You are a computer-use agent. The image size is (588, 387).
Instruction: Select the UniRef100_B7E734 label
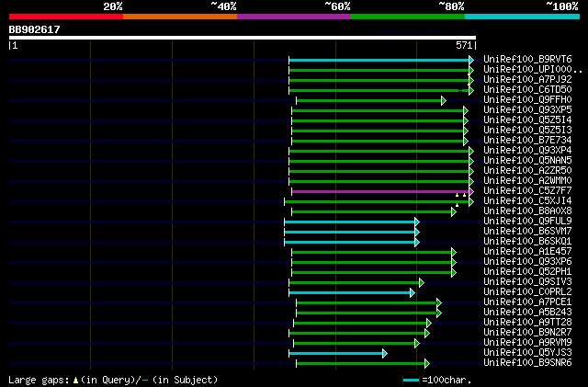[527, 141]
